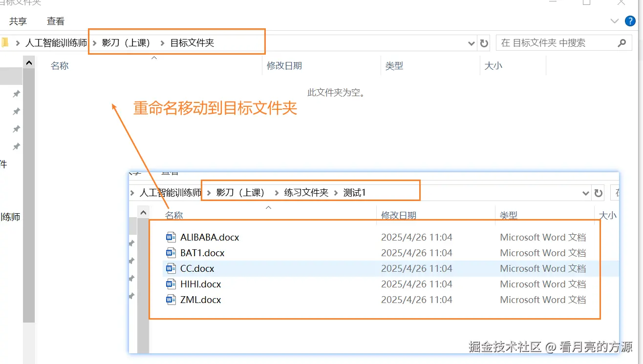Sort by 名称 column in 目标文件夹 window
This screenshot has height=364, width=643.
[x=60, y=66]
